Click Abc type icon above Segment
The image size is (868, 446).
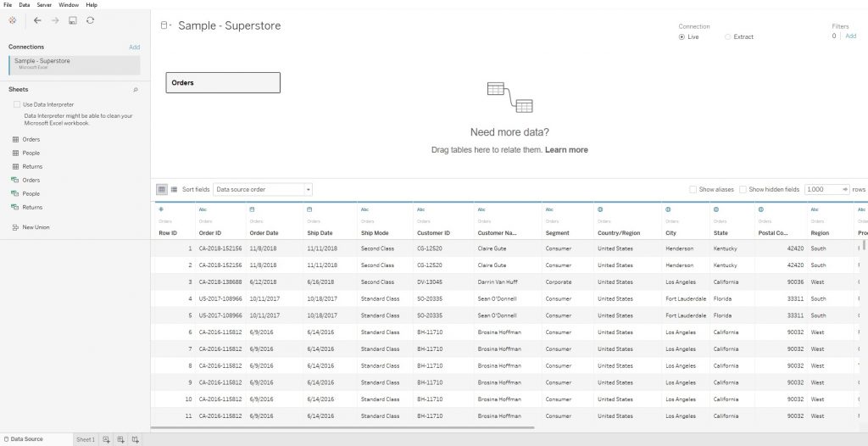click(549, 209)
